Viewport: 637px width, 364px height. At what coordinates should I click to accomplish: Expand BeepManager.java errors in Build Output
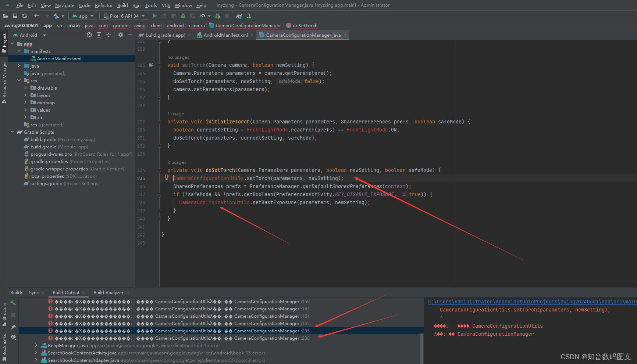36,345
